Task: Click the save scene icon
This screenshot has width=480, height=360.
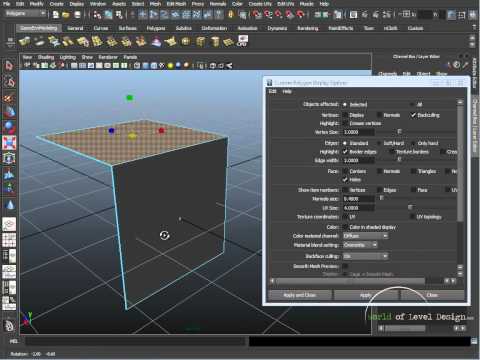Action: coord(77,14)
